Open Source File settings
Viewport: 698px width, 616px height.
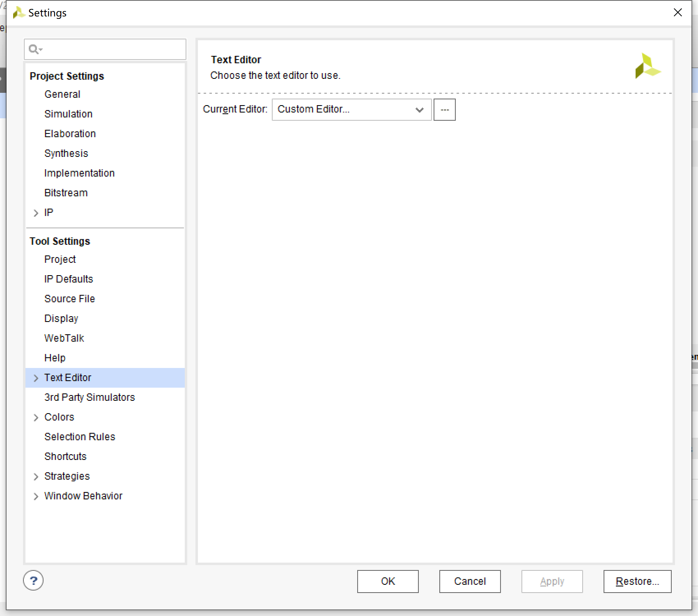point(70,299)
